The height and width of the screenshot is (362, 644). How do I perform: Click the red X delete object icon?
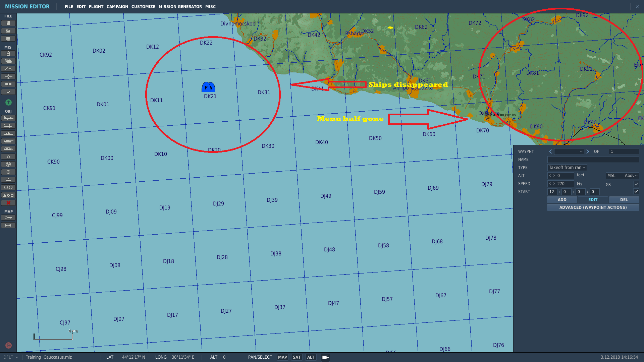pos(8,203)
